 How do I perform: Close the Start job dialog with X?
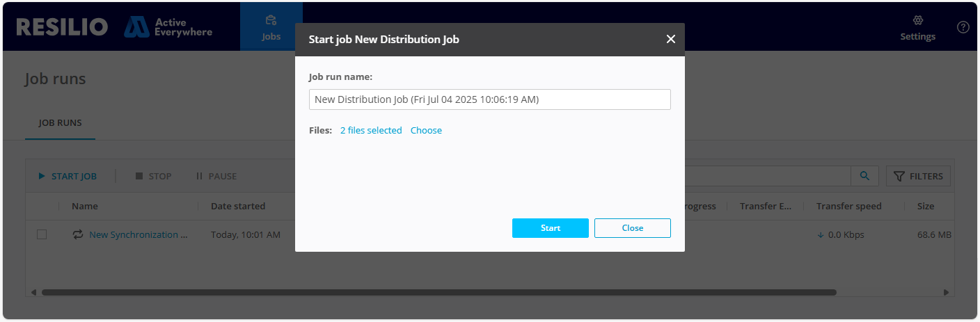click(x=670, y=39)
